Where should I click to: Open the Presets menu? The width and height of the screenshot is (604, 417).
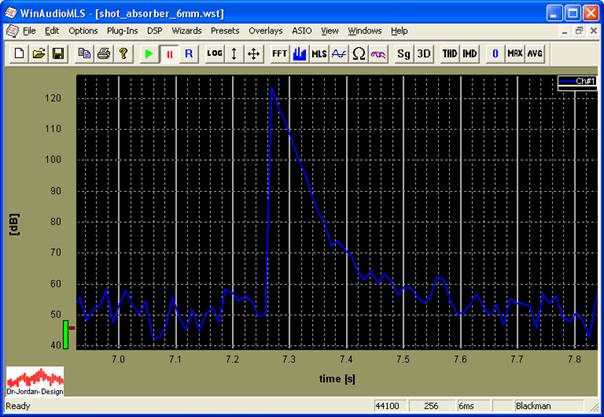225,31
